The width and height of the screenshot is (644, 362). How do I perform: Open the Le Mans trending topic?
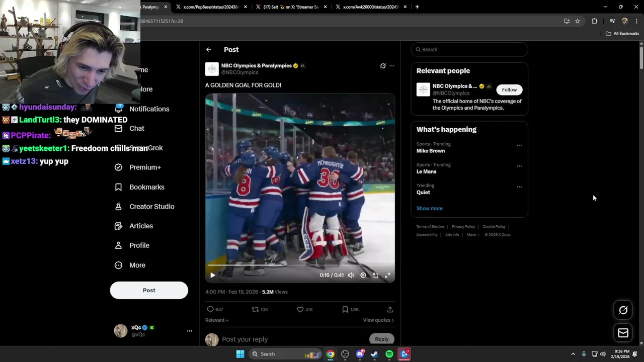coord(426,171)
